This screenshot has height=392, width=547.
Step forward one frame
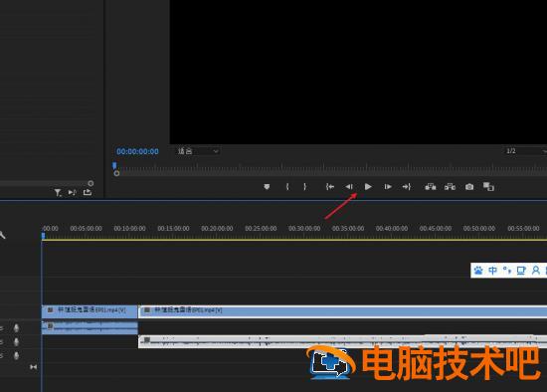[388, 187]
